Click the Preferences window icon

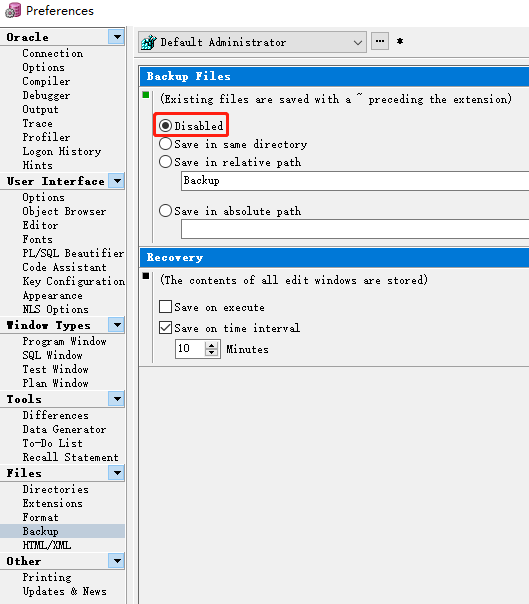point(13,10)
